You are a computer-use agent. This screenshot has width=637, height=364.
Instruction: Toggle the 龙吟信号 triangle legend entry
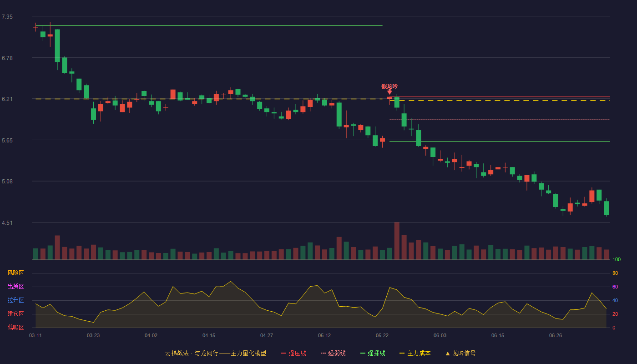(x=460, y=353)
